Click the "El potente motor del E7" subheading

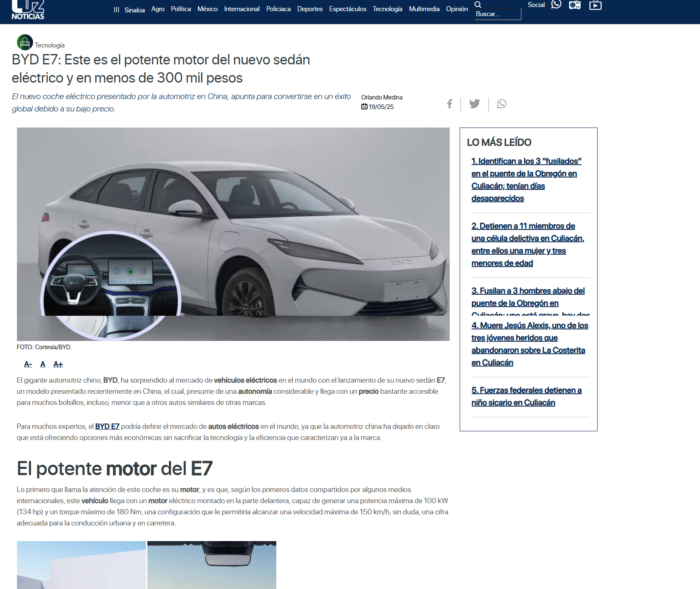(x=114, y=468)
